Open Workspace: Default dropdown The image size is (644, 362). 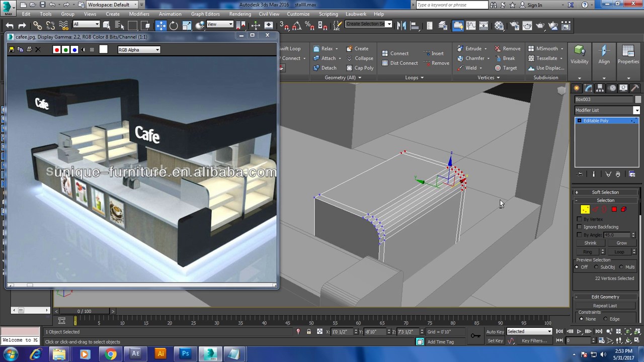coord(111,5)
